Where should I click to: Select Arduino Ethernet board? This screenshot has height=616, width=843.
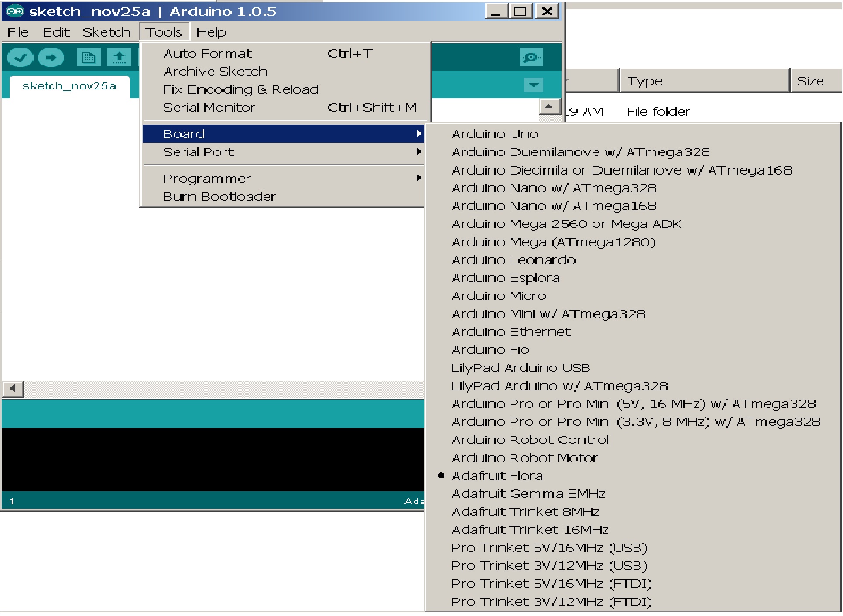click(x=633, y=332)
